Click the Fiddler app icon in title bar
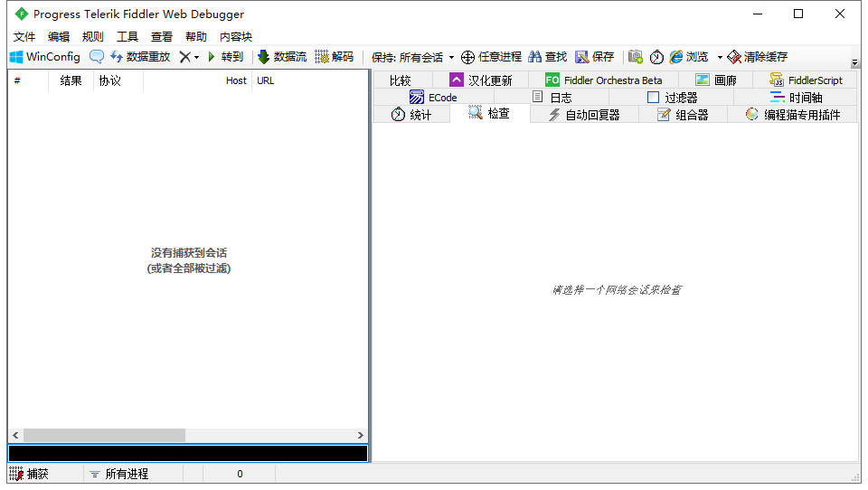 pos(21,14)
